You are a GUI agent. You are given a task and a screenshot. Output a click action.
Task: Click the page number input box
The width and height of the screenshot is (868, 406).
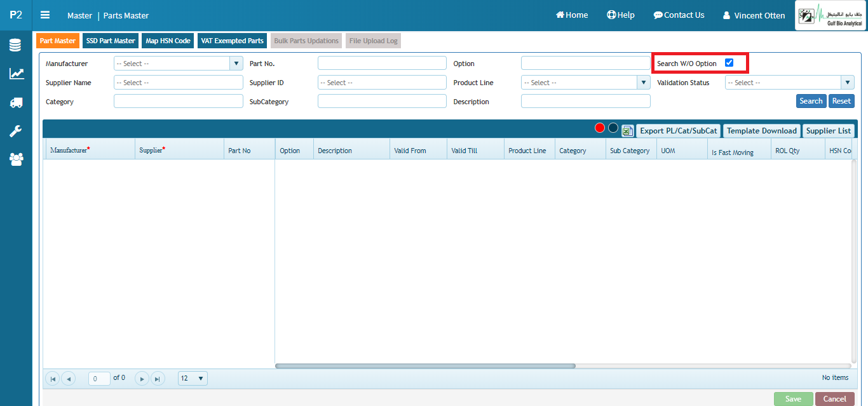99,379
